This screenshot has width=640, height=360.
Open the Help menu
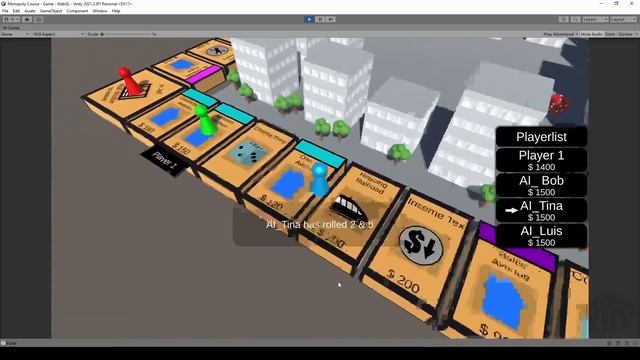[x=116, y=11]
